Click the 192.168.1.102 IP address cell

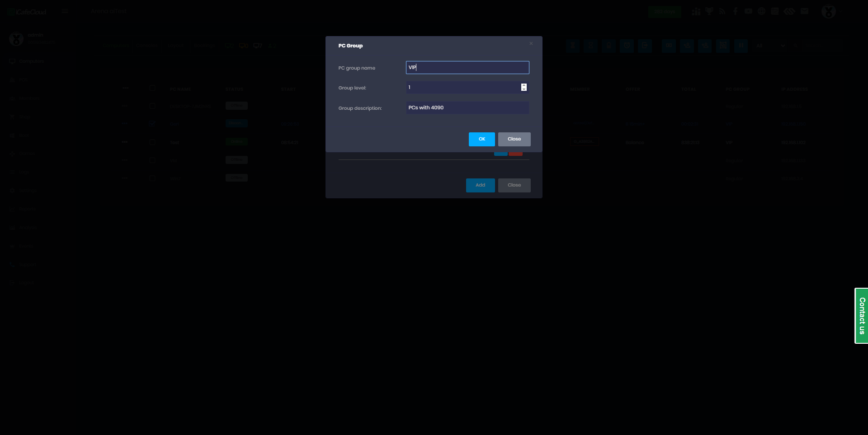click(x=793, y=143)
